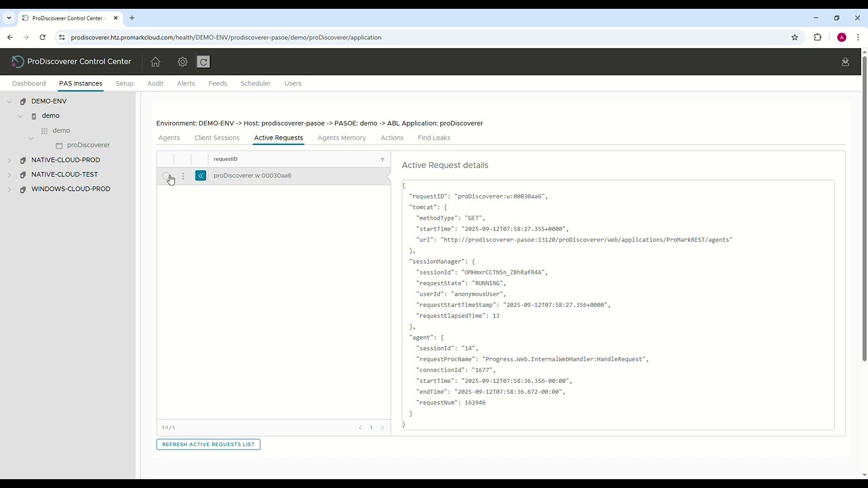Image resolution: width=868 pixels, height=488 pixels.
Task: Click the NATIVE-CLOUD-TEST environment icon
Action: coord(23,175)
